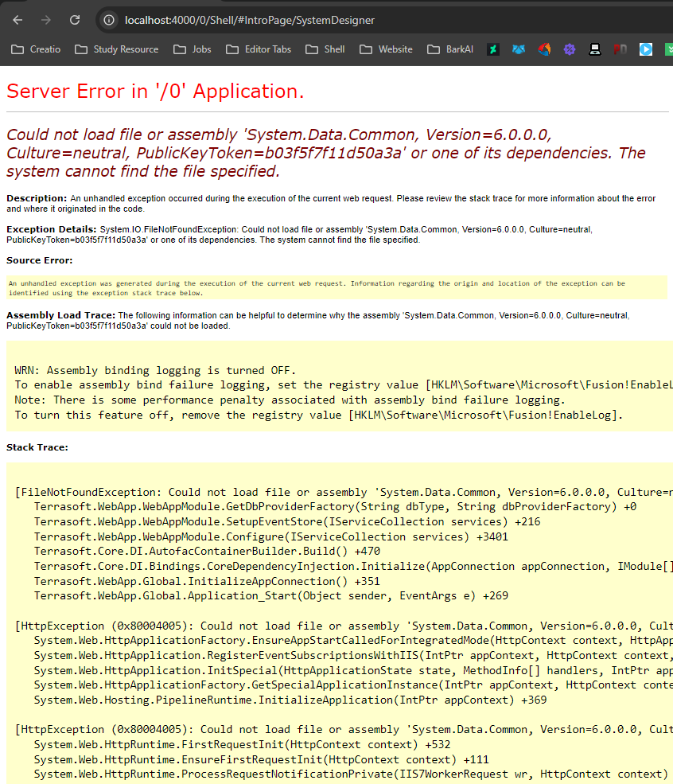Image resolution: width=673 pixels, height=784 pixels.
Task: Reload the page with the refresh icon
Action: (75, 20)
